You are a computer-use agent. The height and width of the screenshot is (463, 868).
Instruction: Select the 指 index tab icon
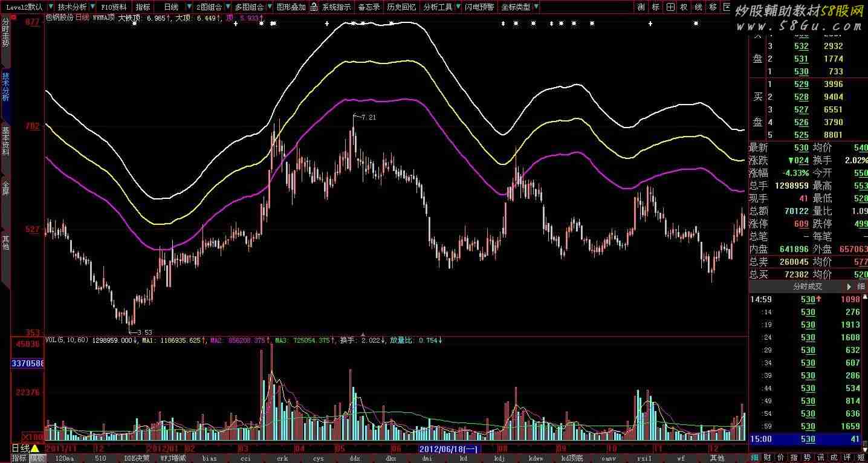tap(794, 458)
